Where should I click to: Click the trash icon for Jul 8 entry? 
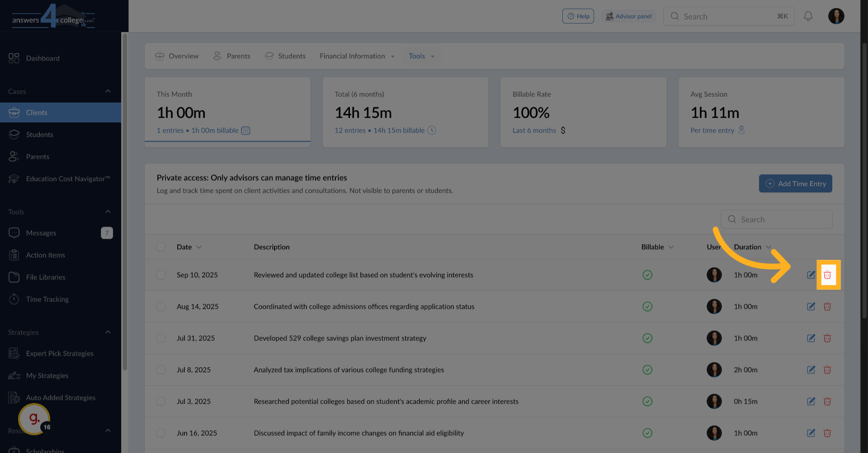pyautogui.click(x=827, y=370)
